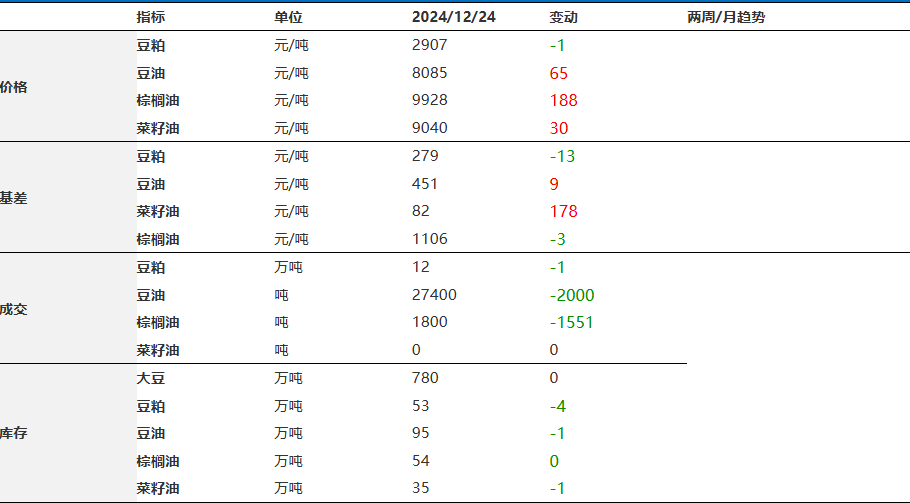Click the 大豆 inventory value 780
910x503 pixels.
click(425, 378)
